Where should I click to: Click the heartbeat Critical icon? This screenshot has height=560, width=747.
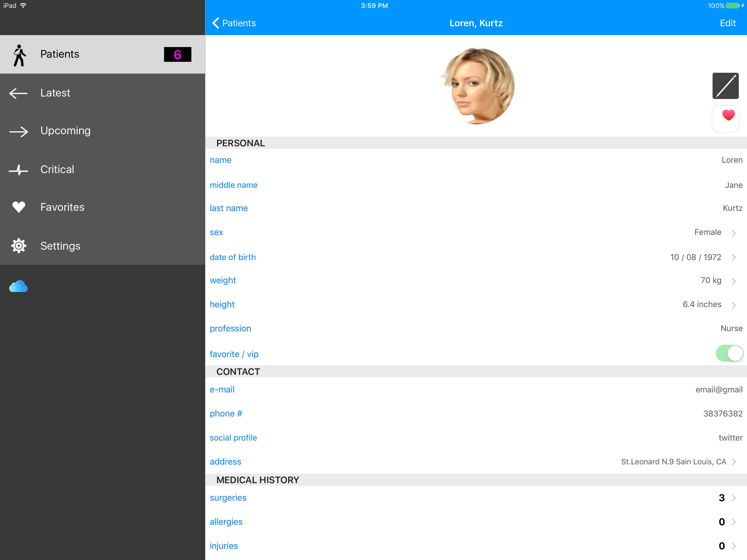[18, 170]
